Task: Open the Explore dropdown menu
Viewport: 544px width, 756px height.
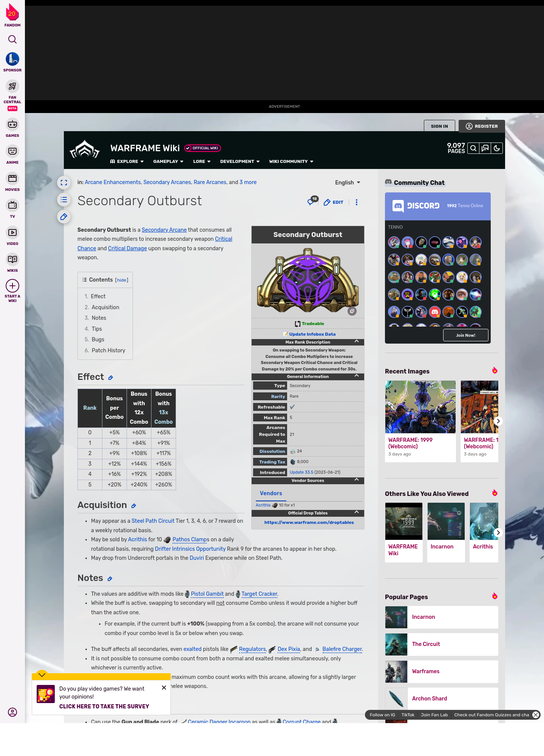Action: pyautogui.click(x=127, y=161)
